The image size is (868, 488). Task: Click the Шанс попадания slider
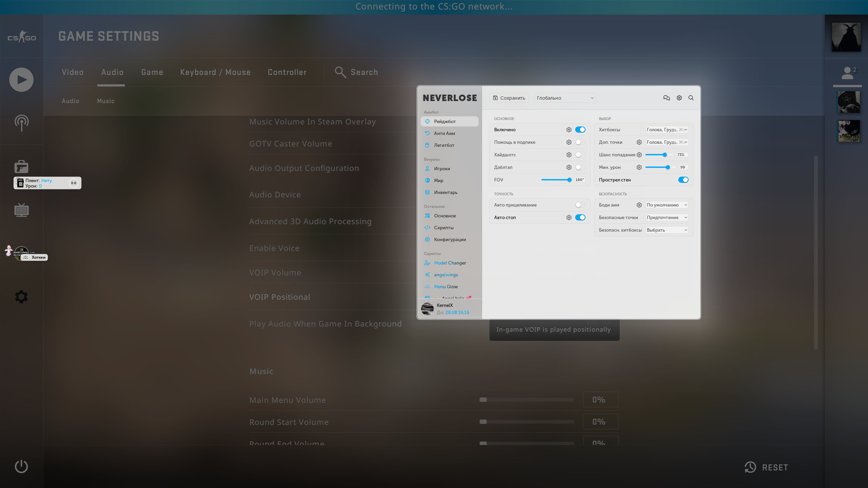point(659,155)
